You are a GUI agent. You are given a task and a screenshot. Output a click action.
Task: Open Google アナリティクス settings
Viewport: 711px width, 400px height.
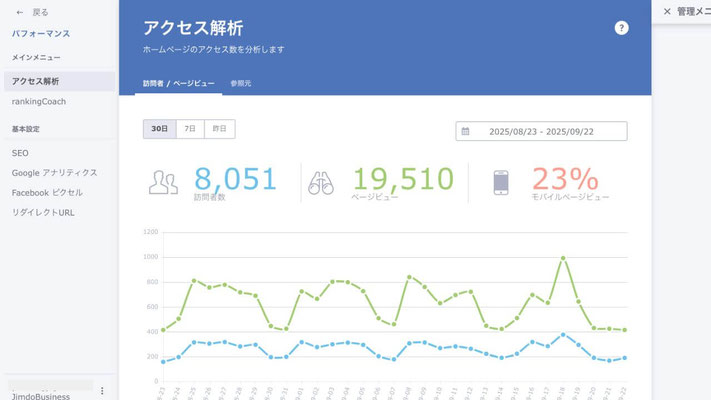(x=55, y=172)
